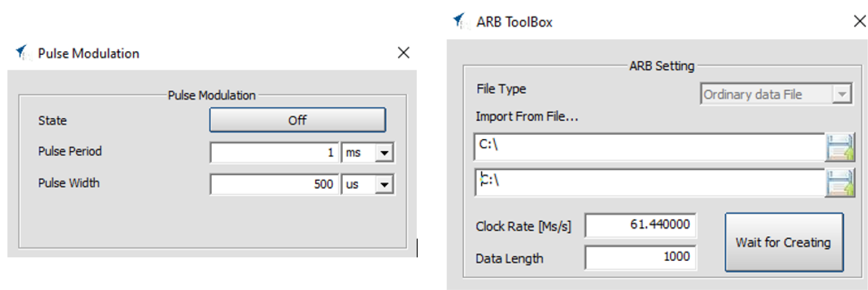The height and width of the screenshot is (290, 868).
Task: Focus the Clock Rate [Ms/s] input field
Action: pyautogui.click(x=640, y=225)
